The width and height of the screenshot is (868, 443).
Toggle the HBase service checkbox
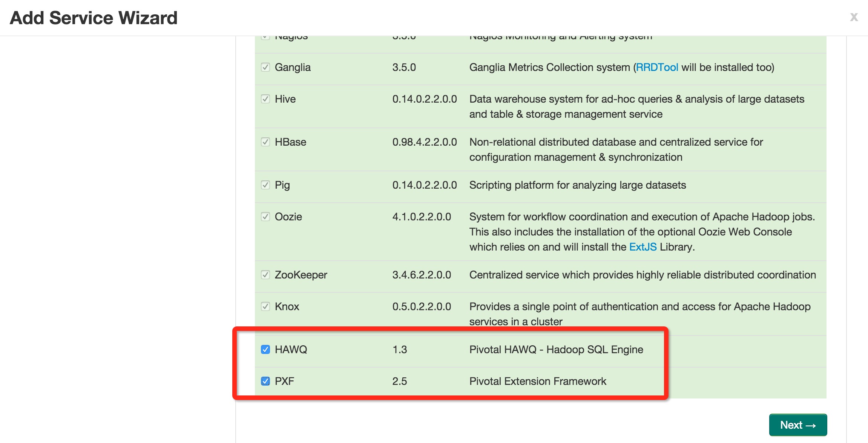pyautogui.click(x=265, y=142)
